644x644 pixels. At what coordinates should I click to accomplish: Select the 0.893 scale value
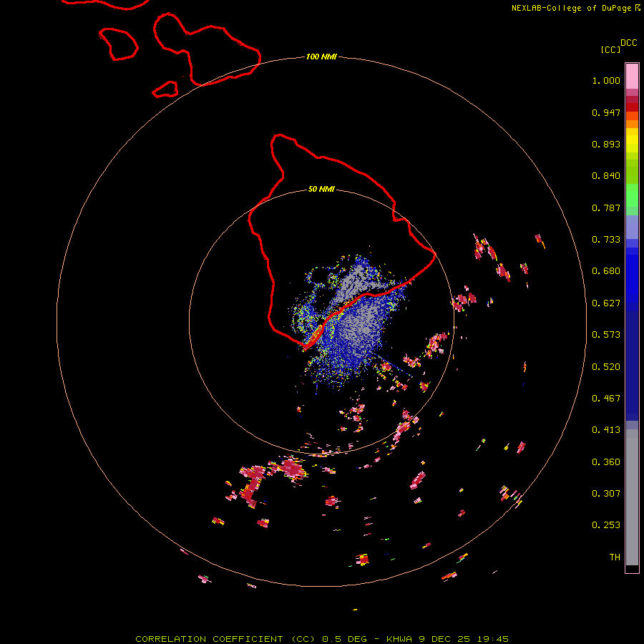(x=606, y=144)
